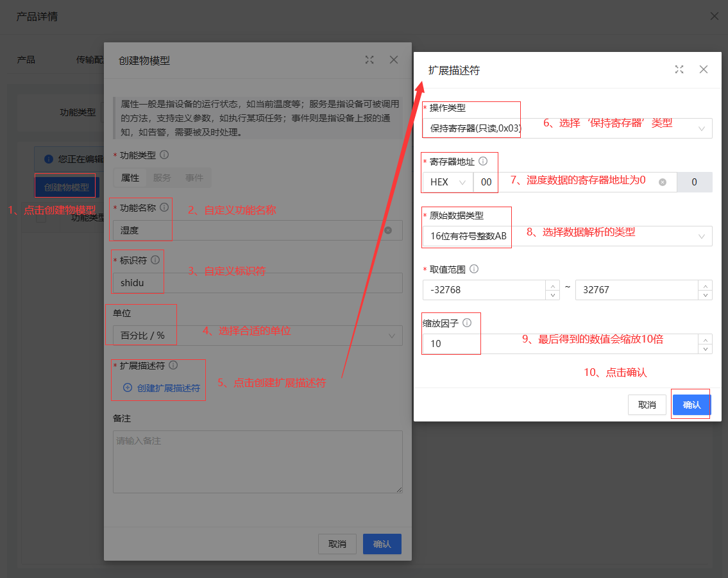Open the 操作类型 dropdown
Image resolution: width=728 pixels, height=578 pixels.
tap(567, 128)
